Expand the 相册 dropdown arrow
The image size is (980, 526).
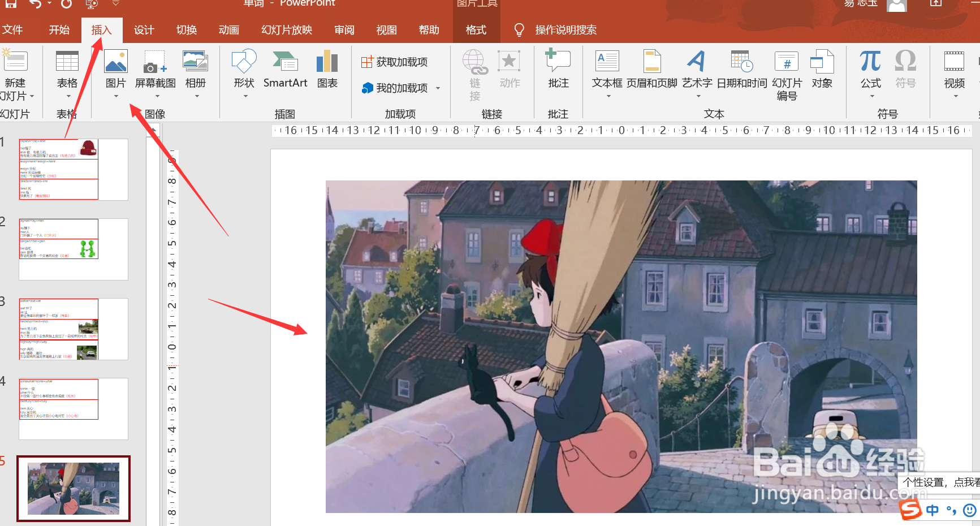197,97
